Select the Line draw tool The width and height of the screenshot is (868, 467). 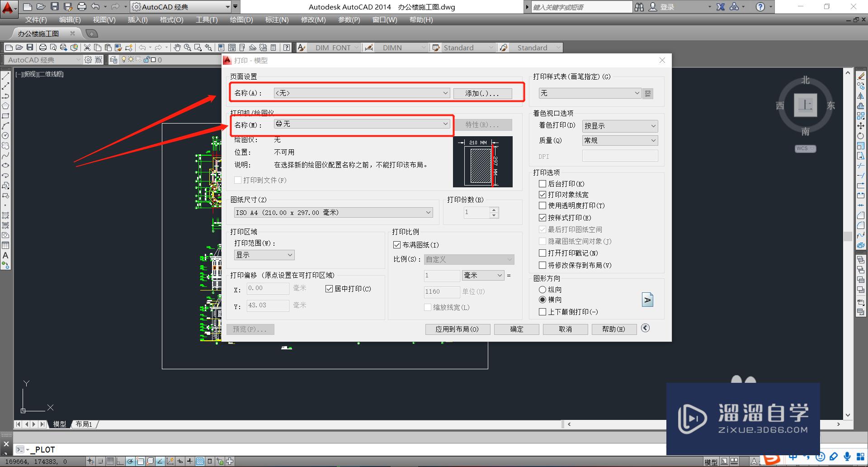(x=5, y=76)
